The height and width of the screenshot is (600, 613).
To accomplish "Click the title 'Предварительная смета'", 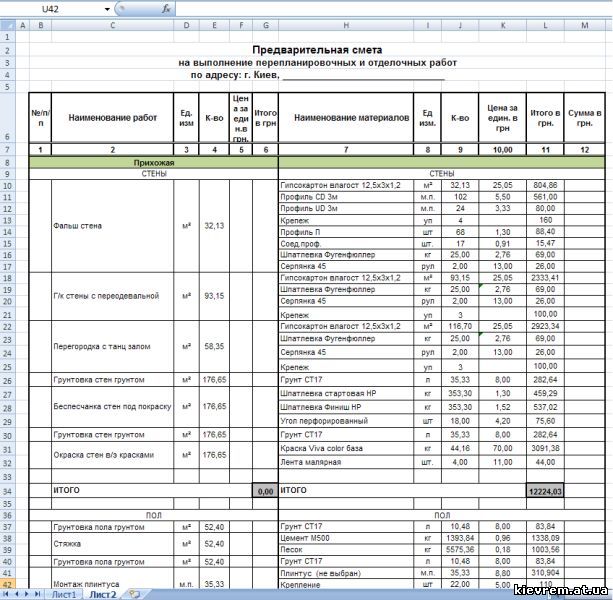I will coord(317,50).
